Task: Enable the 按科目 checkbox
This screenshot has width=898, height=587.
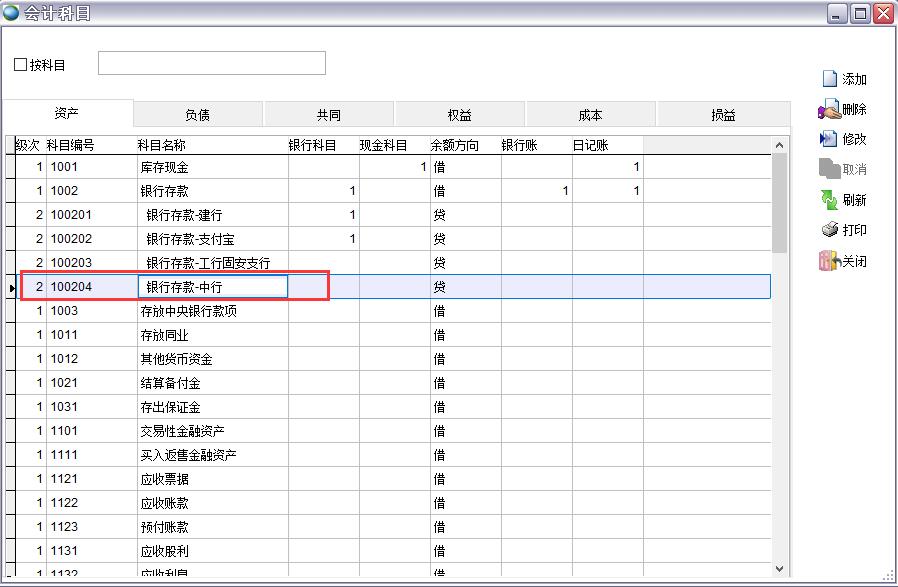Action: (21, 65)
